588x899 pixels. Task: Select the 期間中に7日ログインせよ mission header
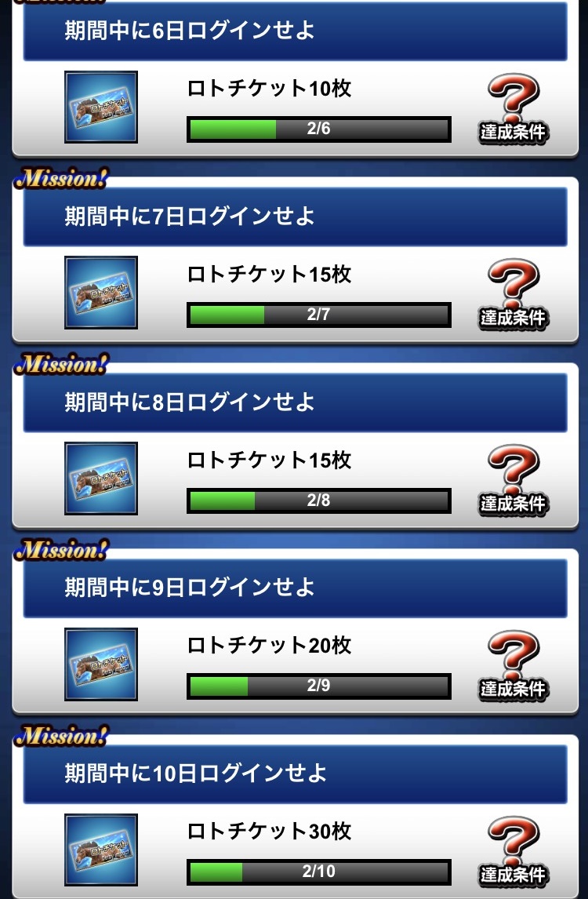[295, 217]
